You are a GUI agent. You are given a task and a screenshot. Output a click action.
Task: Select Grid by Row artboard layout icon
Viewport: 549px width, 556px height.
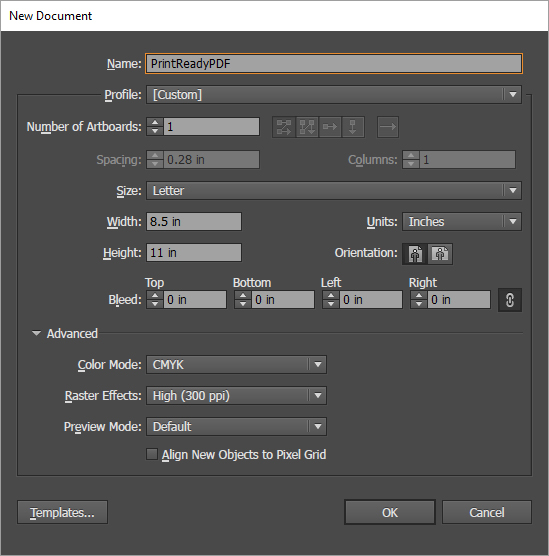click(284, 127)
